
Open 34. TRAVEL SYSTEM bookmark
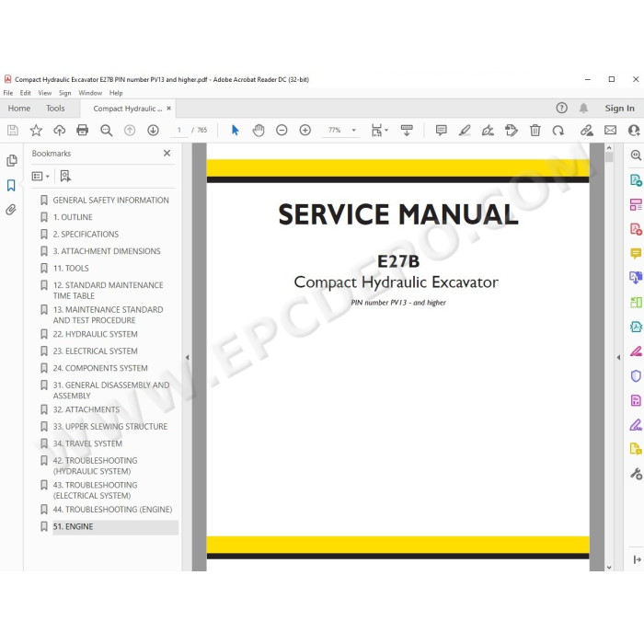(87, 443)
